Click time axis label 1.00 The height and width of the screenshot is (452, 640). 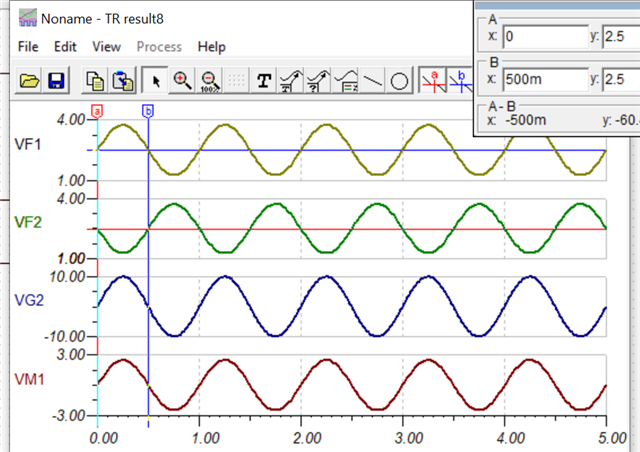(x=205, y=439)
